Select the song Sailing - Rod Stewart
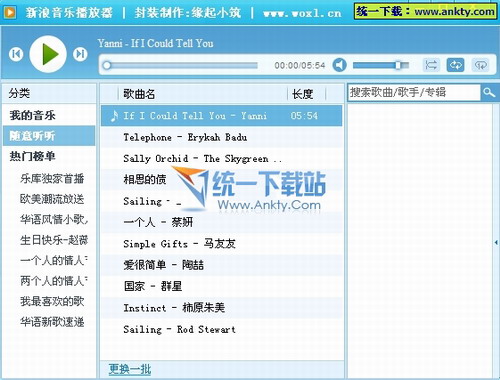 [221, 329]
